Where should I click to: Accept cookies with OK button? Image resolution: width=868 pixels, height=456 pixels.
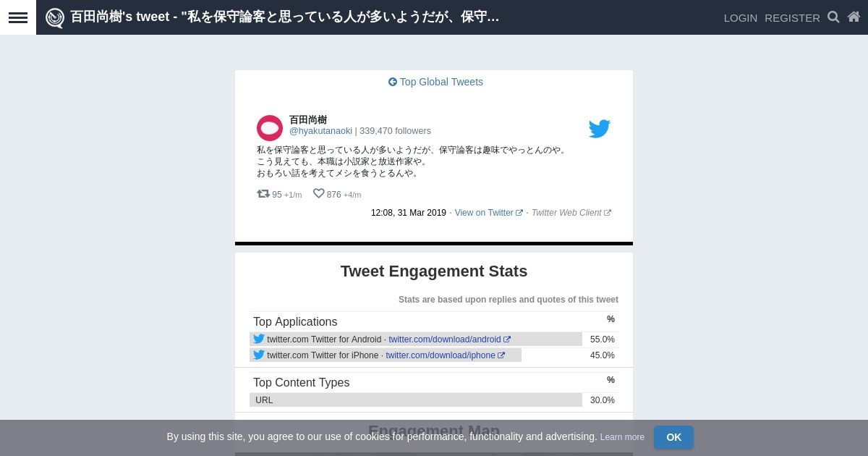click(673, 437)
